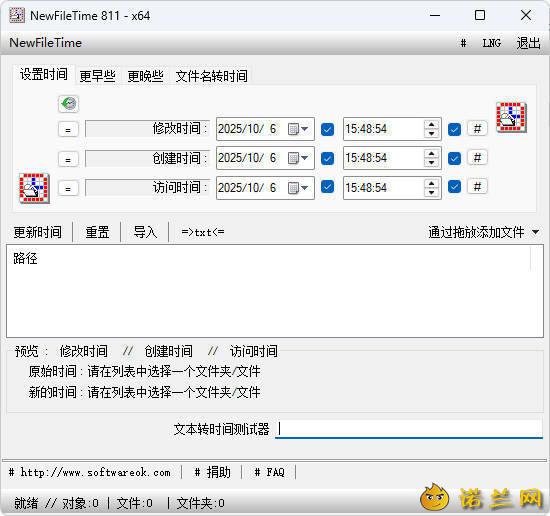The width and height of the screenshot is (550, 516).
Task: Click the 导入 button
Action: [x=145, y=232]
